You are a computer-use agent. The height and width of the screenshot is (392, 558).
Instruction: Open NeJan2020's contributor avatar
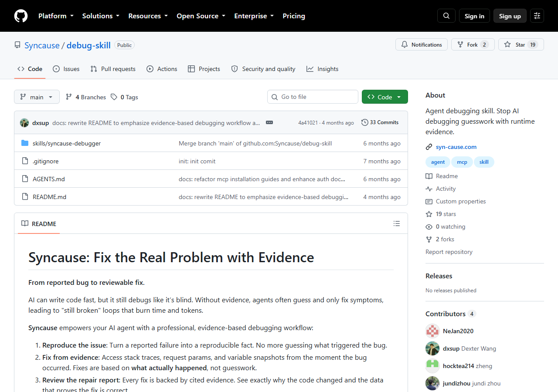(x=432, y=331)
